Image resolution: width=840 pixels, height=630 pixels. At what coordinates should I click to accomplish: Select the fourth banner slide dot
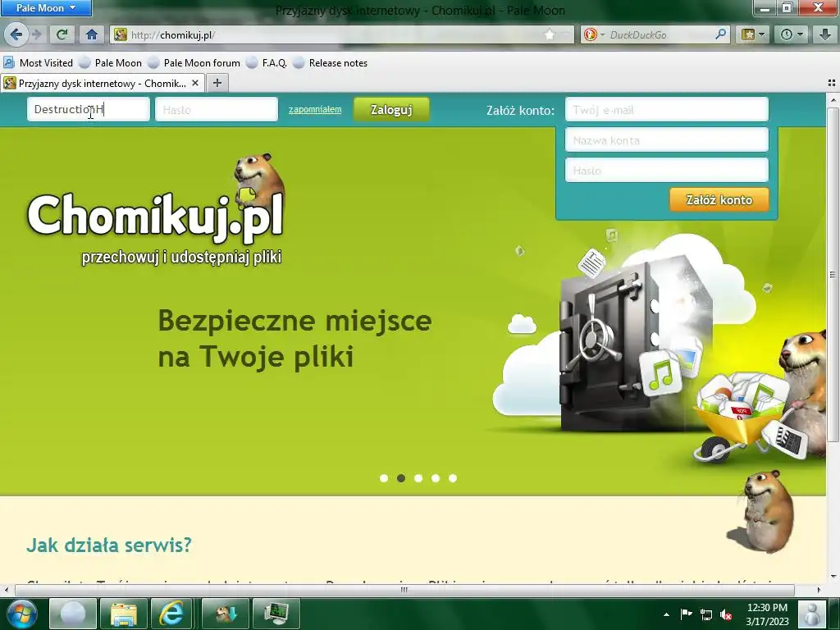pos(436,478)
